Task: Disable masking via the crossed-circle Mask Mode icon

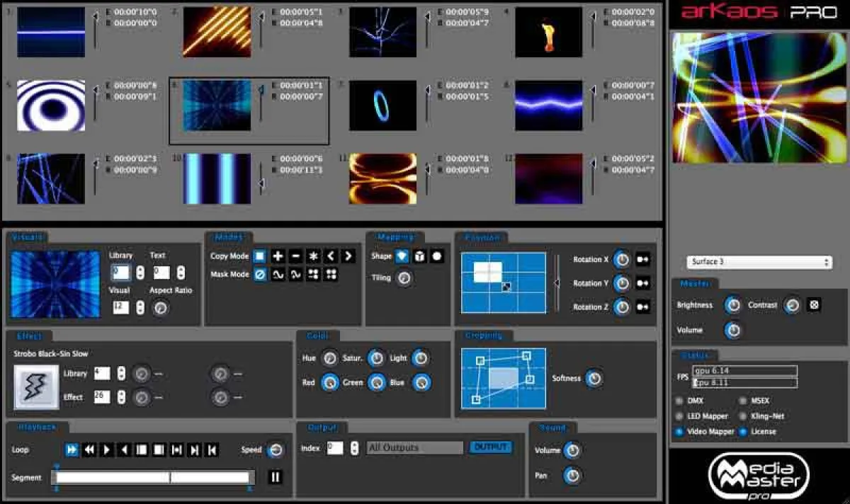Action: coord(259,273)
